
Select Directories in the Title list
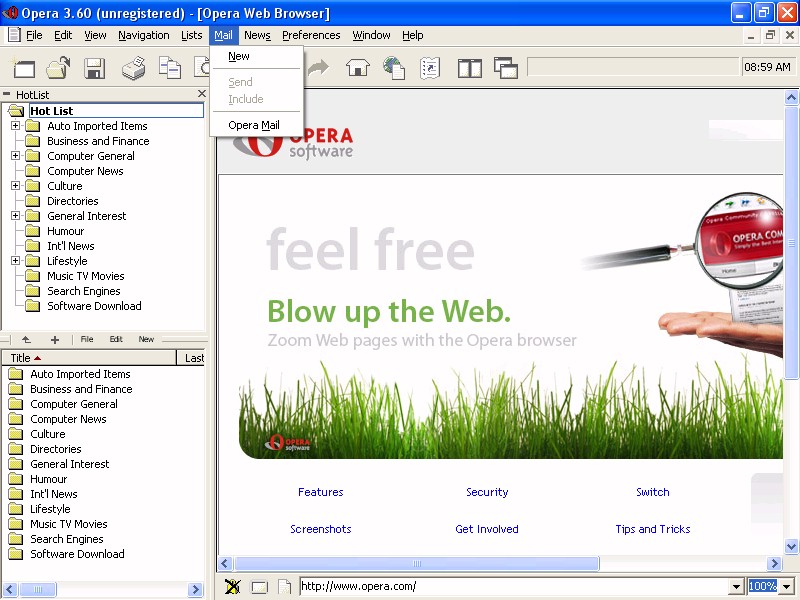pyautogui.click(x=56, y=449)
